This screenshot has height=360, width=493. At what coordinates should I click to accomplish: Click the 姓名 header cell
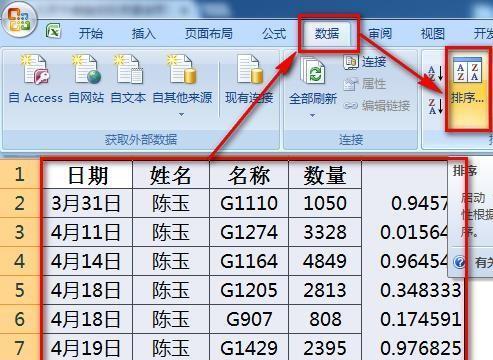tap(171, 175)
